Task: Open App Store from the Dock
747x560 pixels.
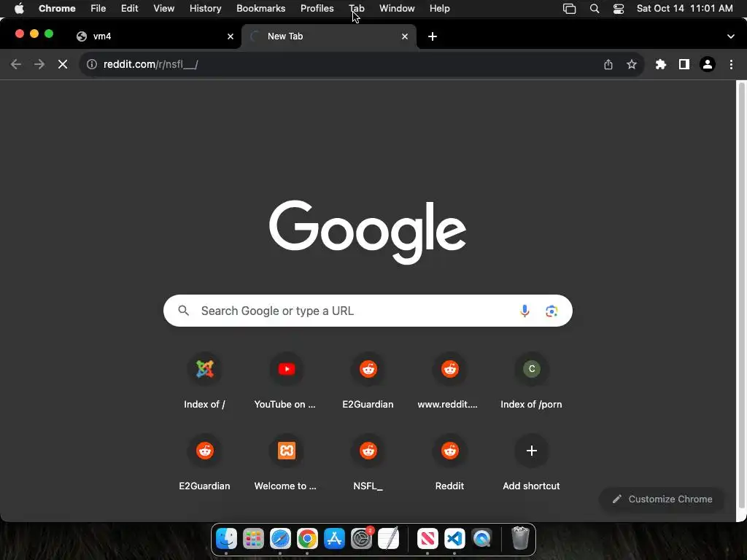Action: [334, 539]
